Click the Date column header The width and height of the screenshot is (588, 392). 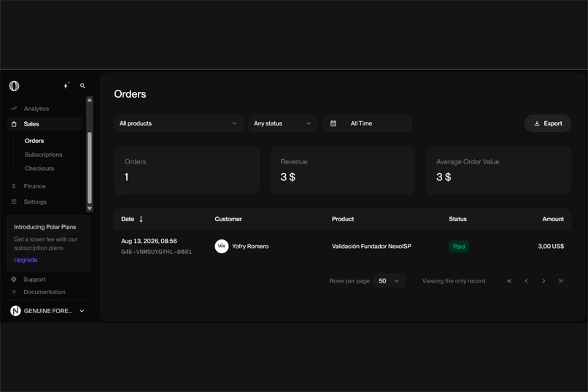point(128,219)
